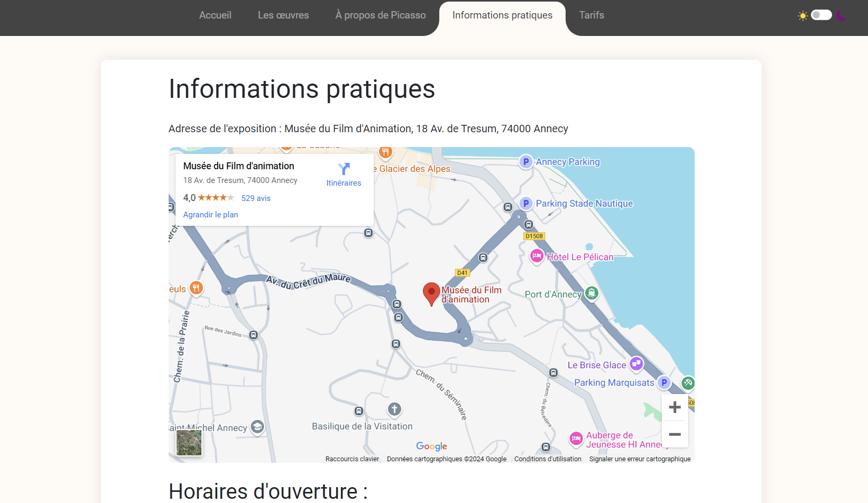Click the Annecy Parking label
This screenshot has height=503, width=868.
[568, 162]
